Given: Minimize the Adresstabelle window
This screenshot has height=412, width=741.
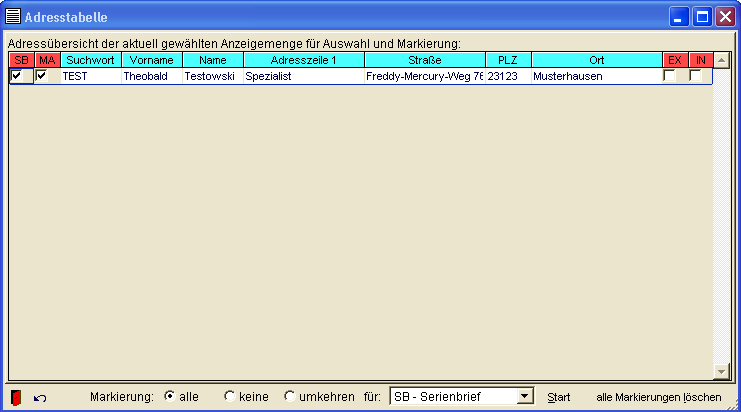Looking at the screenshot, I should click(x=679, y=17).
